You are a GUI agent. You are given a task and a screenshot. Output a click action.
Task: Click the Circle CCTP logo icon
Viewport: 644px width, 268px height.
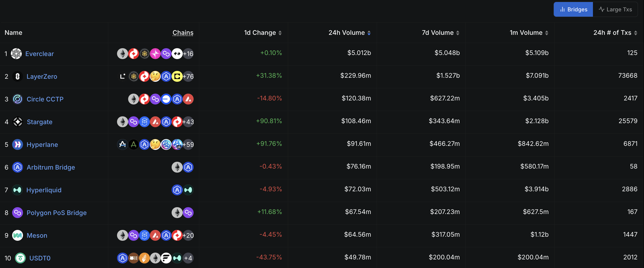(x=17, y=99)
